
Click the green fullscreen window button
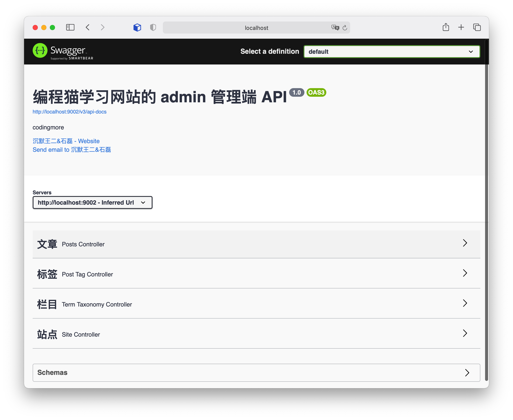click(x=52, y=27)
